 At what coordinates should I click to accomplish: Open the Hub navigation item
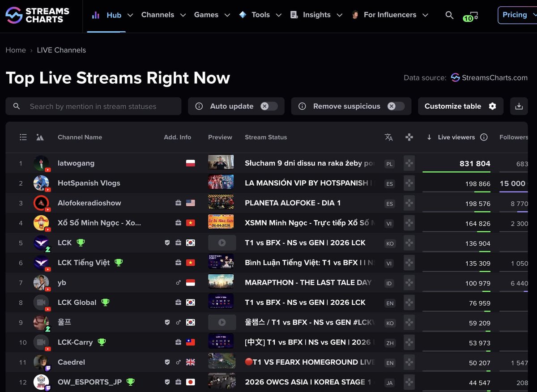(114, 15)
